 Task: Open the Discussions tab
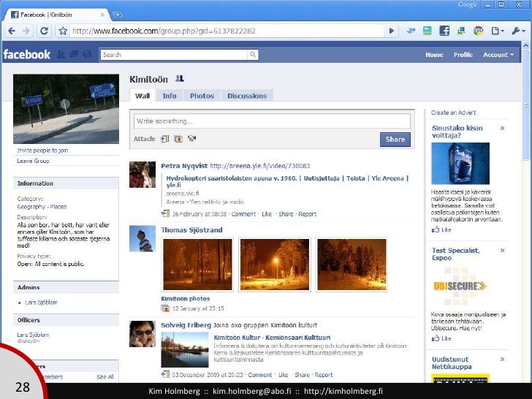tap(247, 96)
